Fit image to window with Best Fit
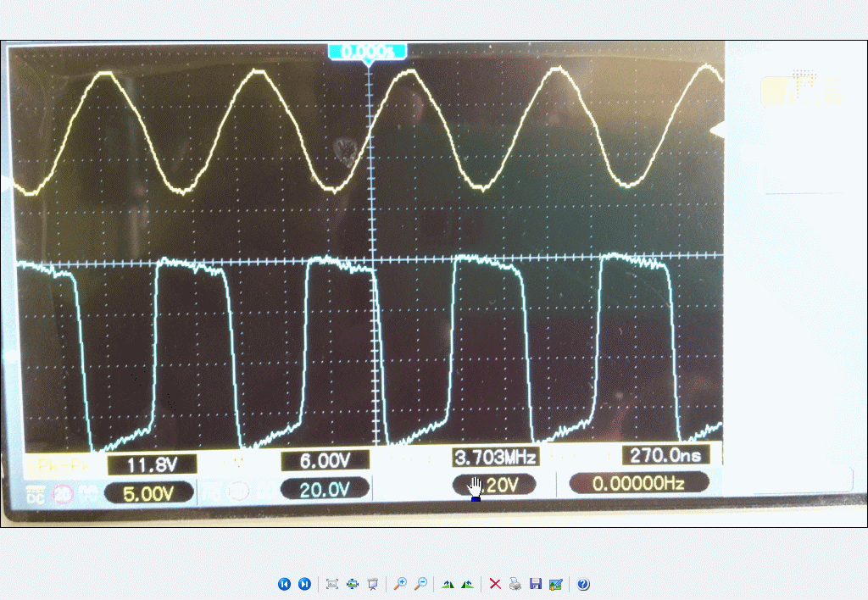868x600 pixels. (332, 584)
